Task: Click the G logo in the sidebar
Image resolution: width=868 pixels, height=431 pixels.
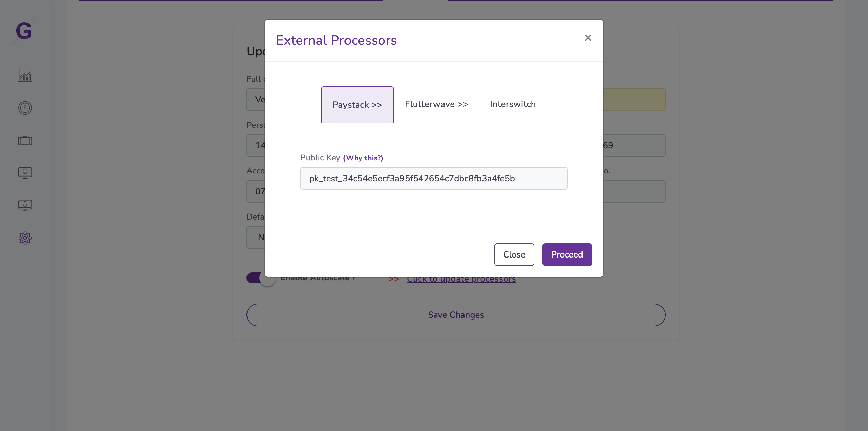Action: [24, 31]
